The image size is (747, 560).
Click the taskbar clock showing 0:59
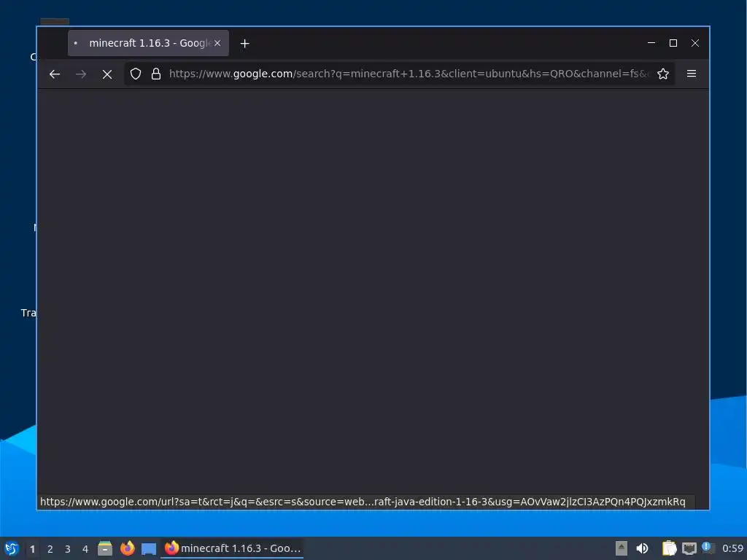tap(732, 548)
